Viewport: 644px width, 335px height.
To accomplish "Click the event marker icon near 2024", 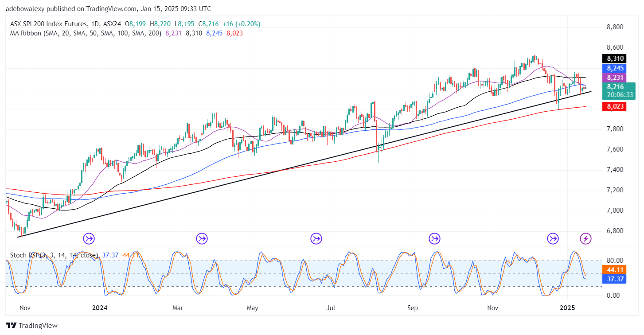I will 88,239.
